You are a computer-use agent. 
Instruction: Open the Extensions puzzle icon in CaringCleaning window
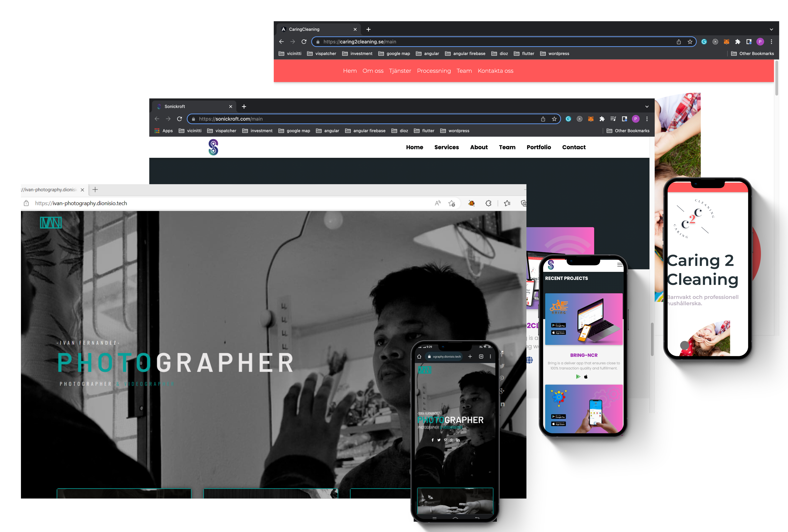(x=737, y=42)
